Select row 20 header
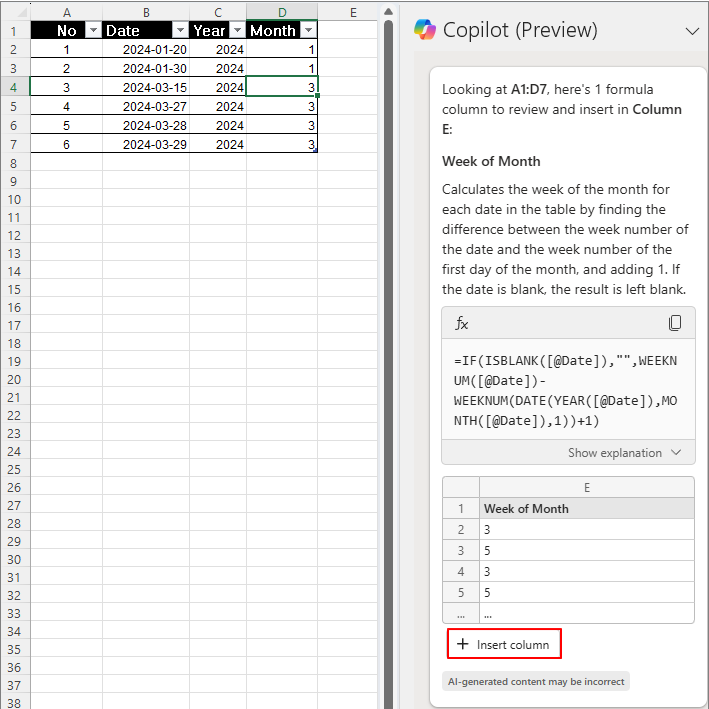709x709 pixels. pos(14,379)
